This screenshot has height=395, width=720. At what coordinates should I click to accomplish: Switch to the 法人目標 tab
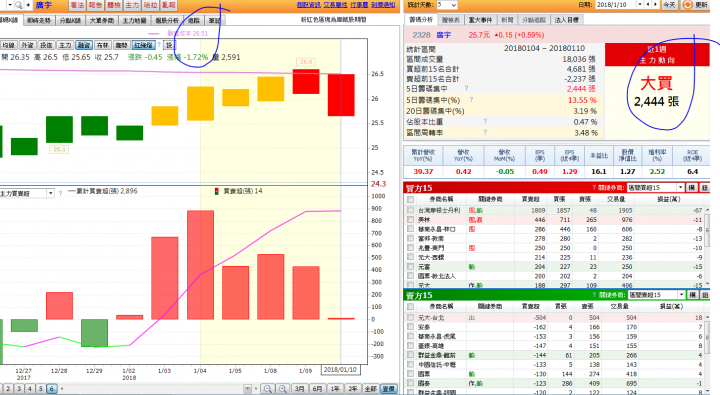[567, 20]
